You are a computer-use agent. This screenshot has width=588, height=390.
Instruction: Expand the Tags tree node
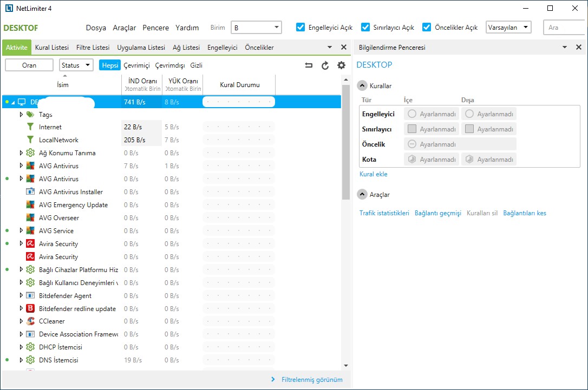coord(21,114)
